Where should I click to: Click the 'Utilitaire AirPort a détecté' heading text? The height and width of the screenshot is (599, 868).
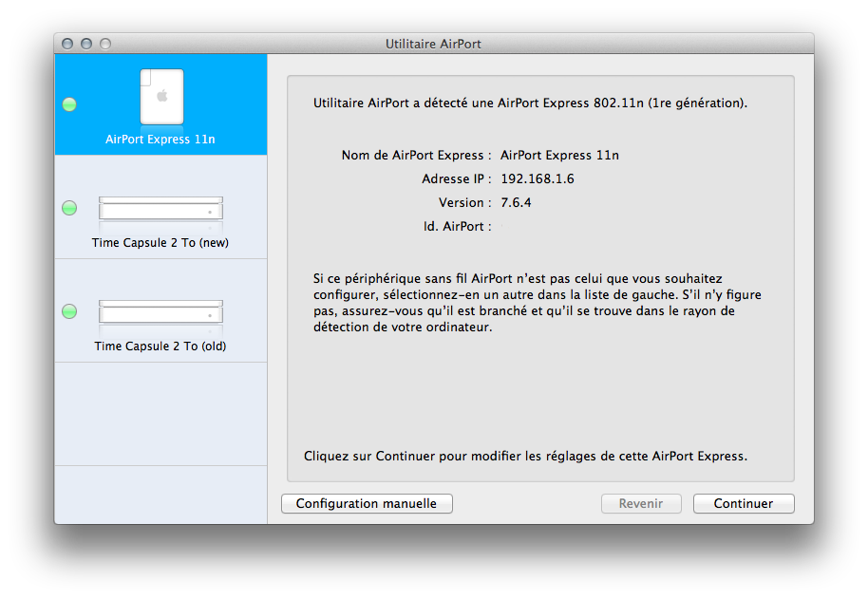click(x=530, y=103)
